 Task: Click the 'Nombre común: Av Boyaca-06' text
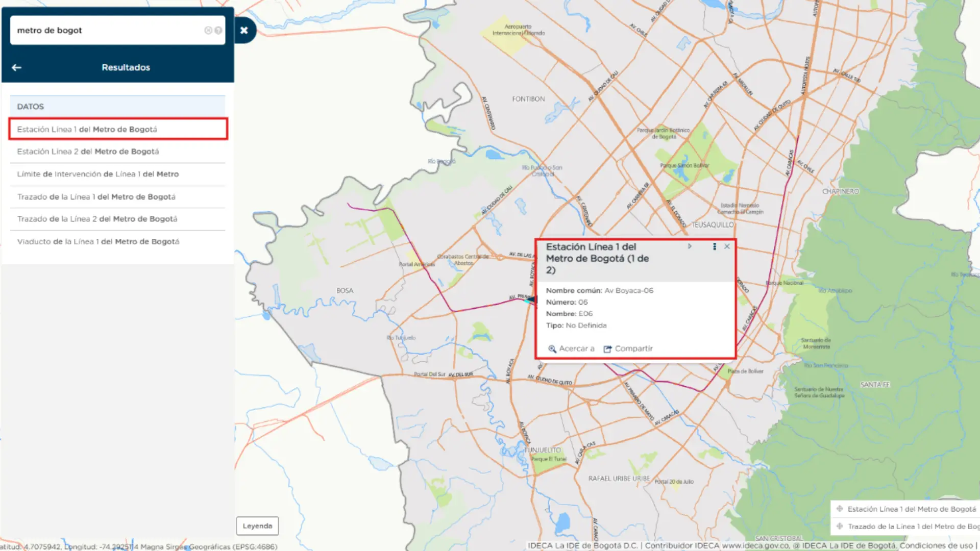[x=600, y=290]
